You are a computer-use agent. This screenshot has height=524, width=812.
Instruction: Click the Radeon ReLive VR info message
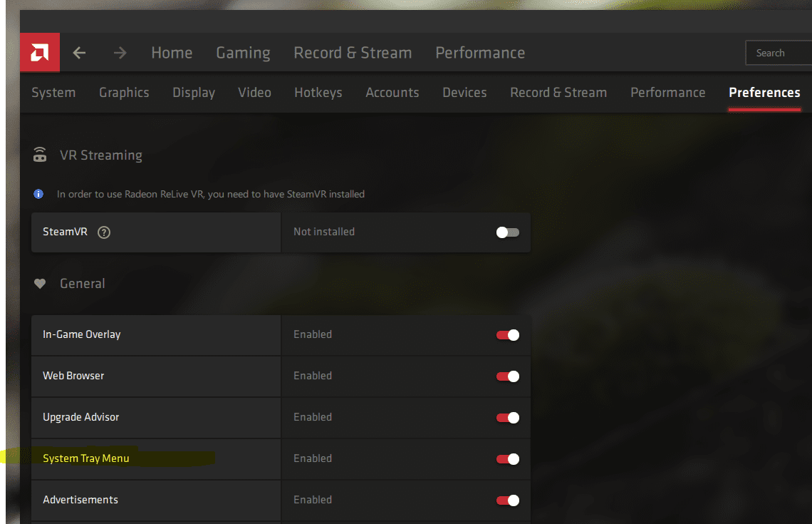click(211, 194)
